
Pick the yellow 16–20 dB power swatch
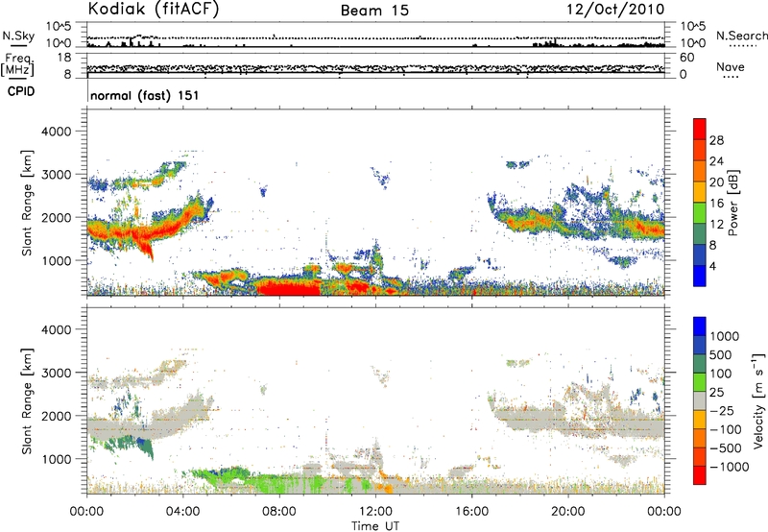pos(700,192)
